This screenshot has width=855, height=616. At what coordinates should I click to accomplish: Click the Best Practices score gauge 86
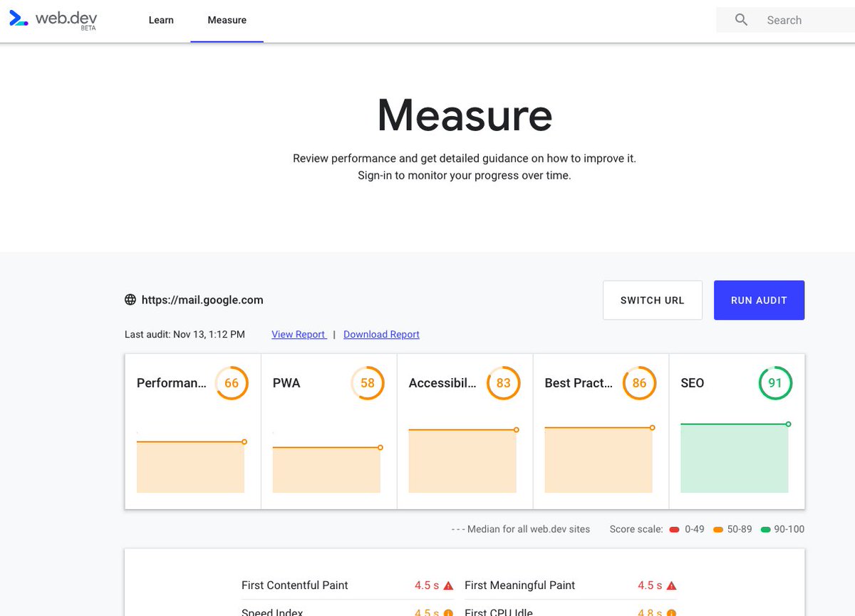click(x=639, y=383)
